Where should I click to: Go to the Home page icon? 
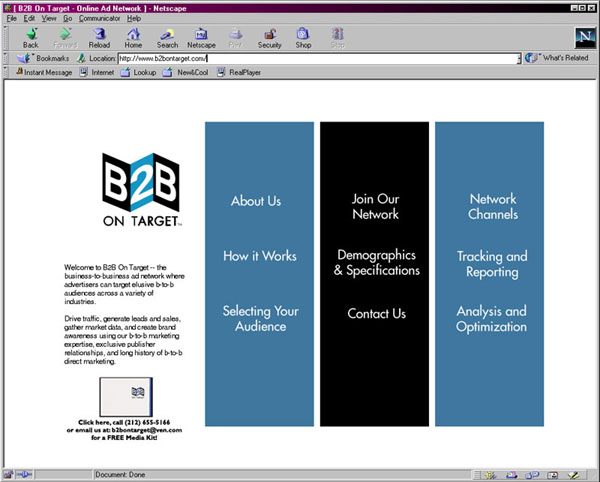point(133,38)
